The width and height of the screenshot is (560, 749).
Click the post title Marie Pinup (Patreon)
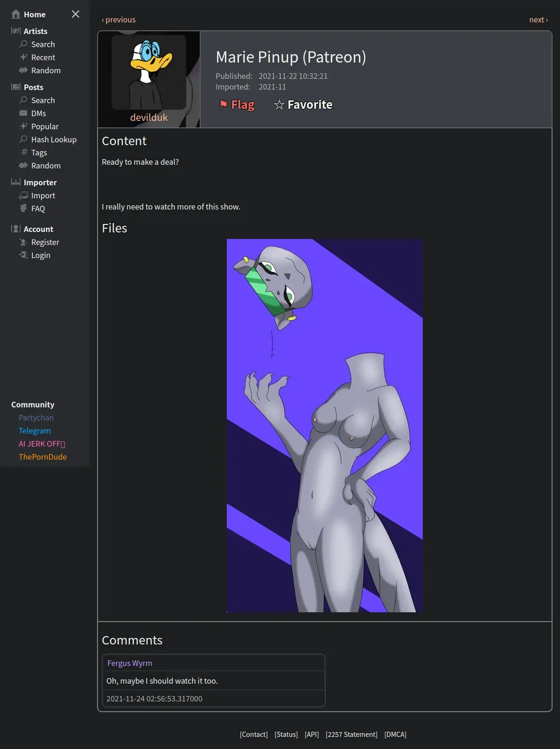pyautogui.click(x=291, y=57)
